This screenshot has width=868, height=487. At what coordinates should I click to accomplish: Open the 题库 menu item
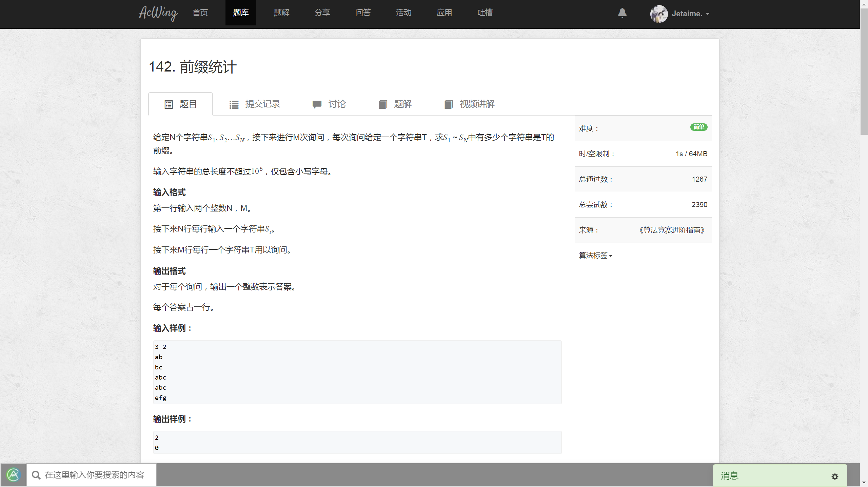[x=240, y=13]
